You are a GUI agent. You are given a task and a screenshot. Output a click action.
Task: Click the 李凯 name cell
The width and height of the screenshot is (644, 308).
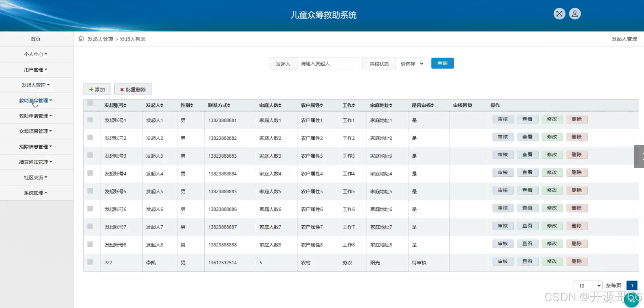pos(151,263)
